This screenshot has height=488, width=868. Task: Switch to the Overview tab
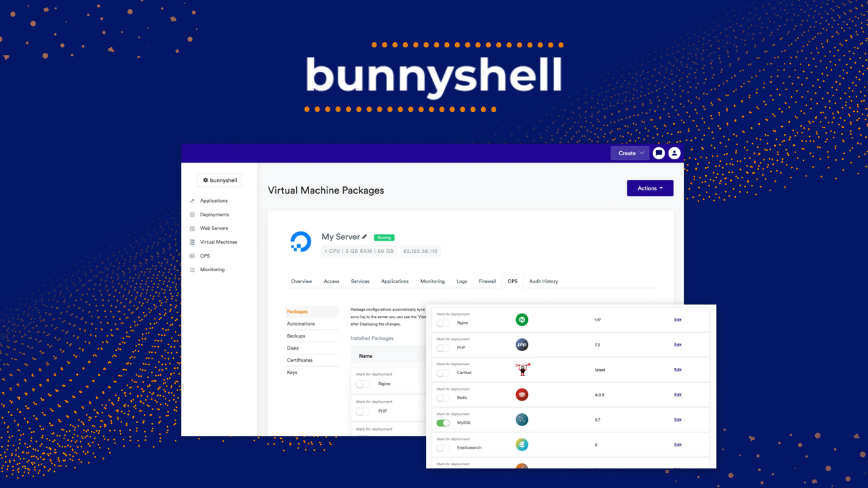click(302, 281)
